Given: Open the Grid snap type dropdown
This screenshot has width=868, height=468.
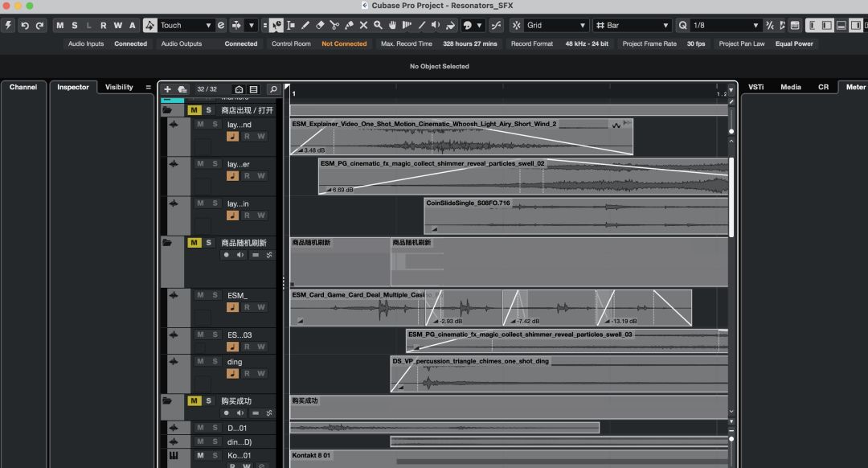Looking at the screenshot, I should click(555, 26).
